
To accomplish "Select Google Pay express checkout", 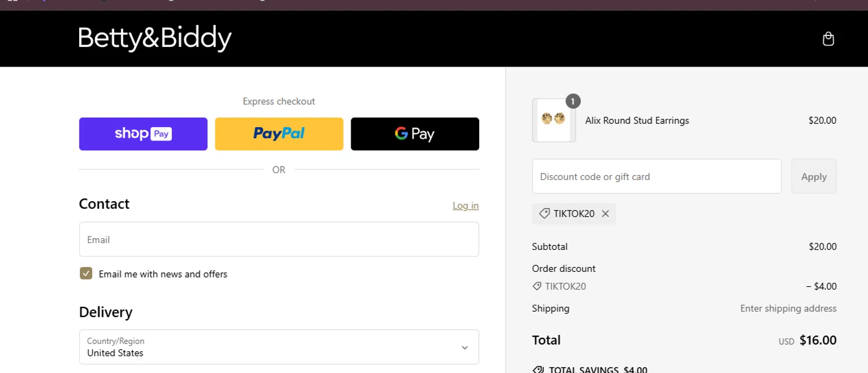I will point(415,134).
